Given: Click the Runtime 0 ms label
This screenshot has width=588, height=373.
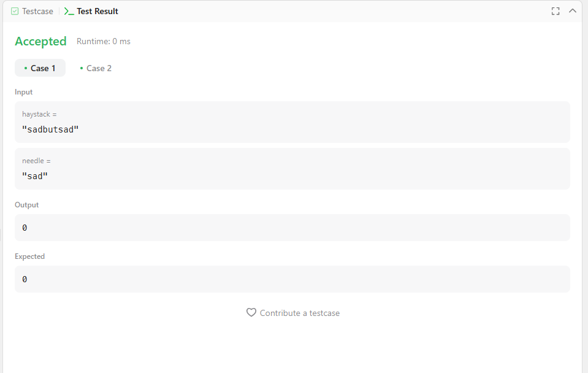Looking at the screenshot, I should click(104, 41).
